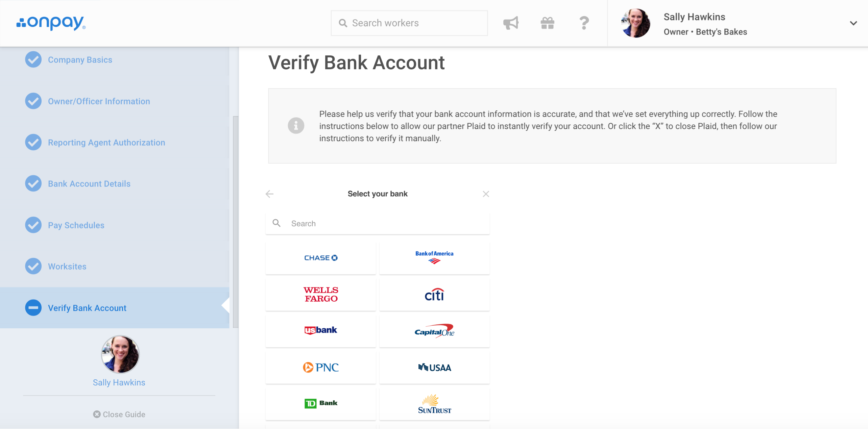Screen dimensions: 868x429
Task: Click the Company Basics completed checkmark
Action: (33, 59)
